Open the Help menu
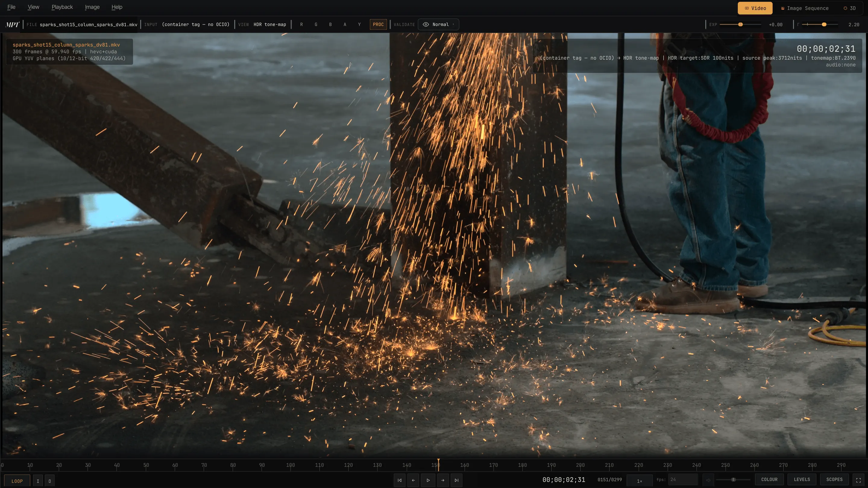The image size is (868, 488). tap(117, 7)
